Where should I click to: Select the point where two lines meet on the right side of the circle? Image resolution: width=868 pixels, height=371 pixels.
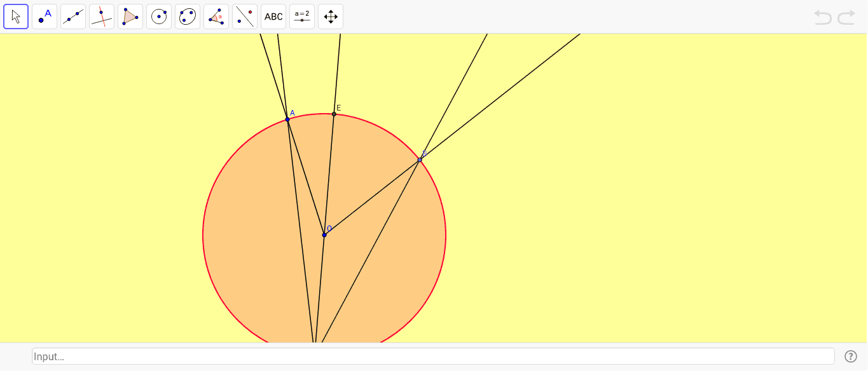420,159
